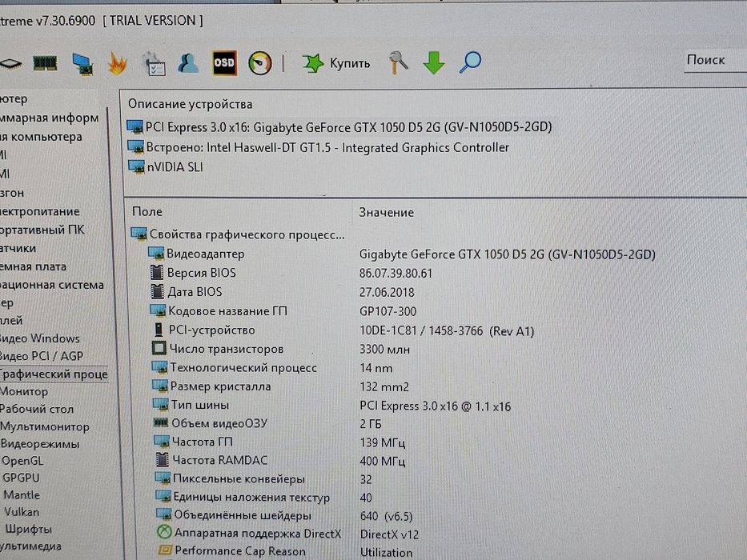This screenshot has width=747, height=560.
Task: Open the user accounts toolbar icon
Action: (188, 63)
